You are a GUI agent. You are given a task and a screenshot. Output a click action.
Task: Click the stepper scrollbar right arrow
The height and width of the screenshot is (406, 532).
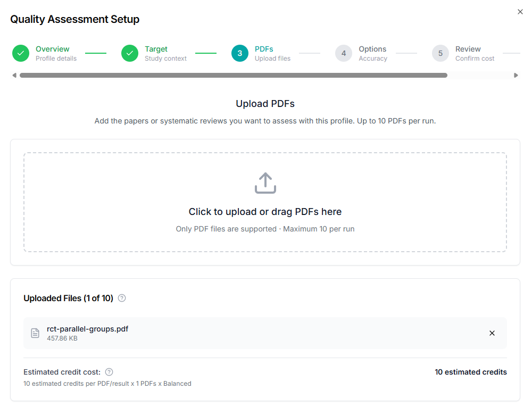point(516,76)
